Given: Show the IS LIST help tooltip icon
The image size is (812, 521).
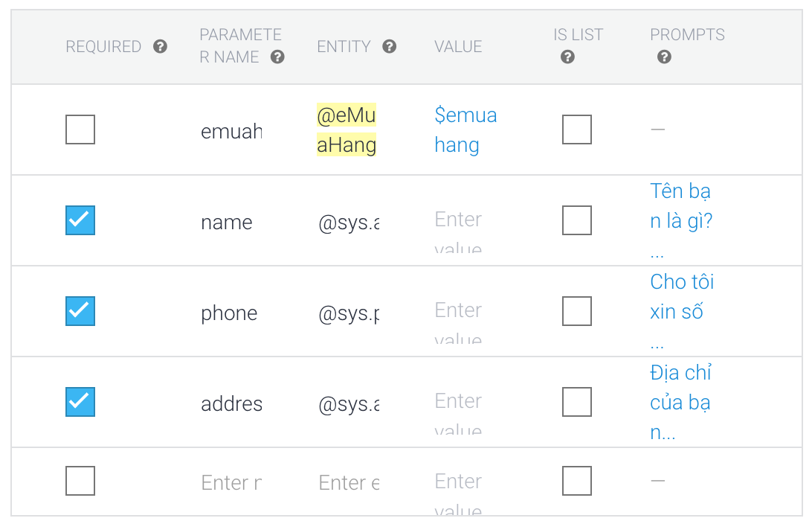Looking at the screenshot, I should point(567,57).
